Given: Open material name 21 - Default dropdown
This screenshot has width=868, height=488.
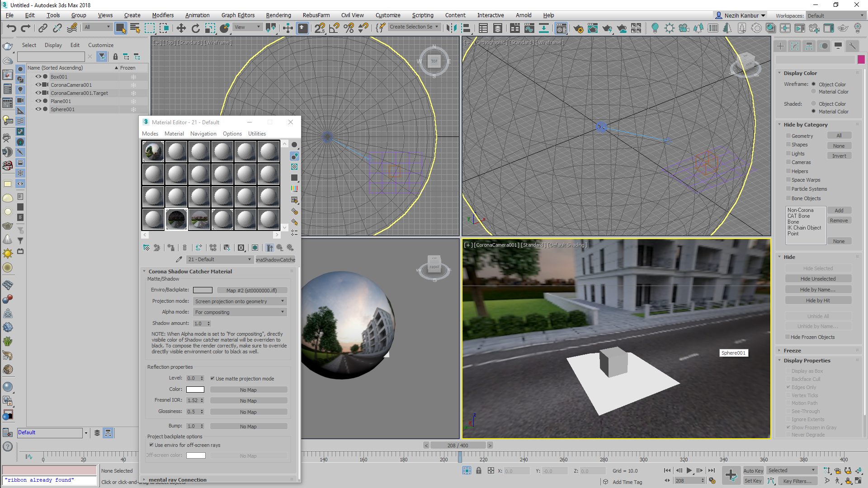Looking at the screenshot, I should tap(220, 259).
